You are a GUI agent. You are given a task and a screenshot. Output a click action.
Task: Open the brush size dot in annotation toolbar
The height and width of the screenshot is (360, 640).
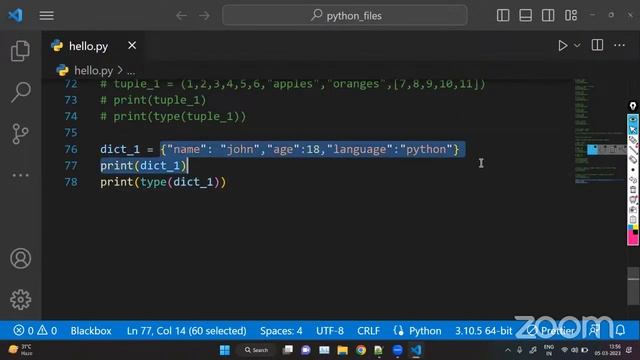click(x=633, y=170)
